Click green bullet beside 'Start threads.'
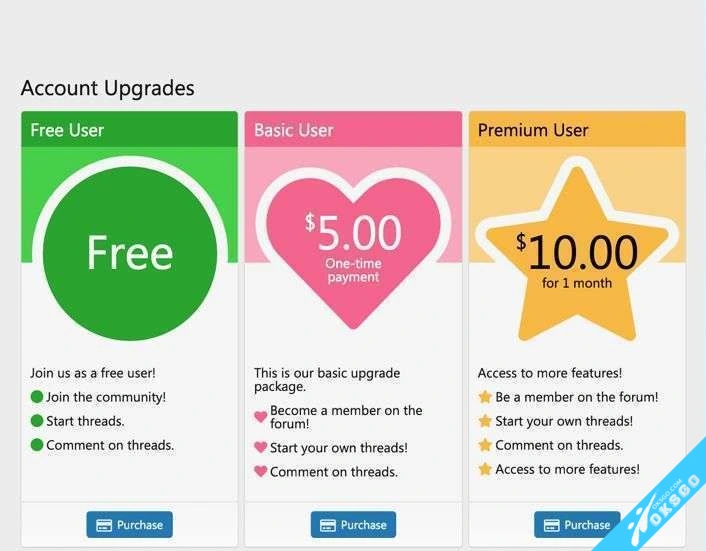Viewport: 706px width, 551px height. pos(37,421)
